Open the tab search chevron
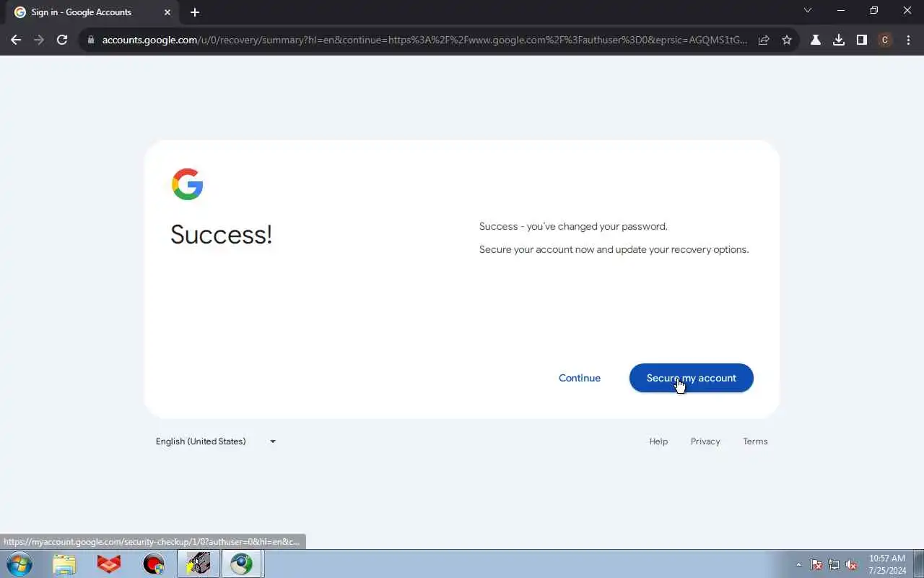This screenshot has width=924, height=578. coord(808,11)
